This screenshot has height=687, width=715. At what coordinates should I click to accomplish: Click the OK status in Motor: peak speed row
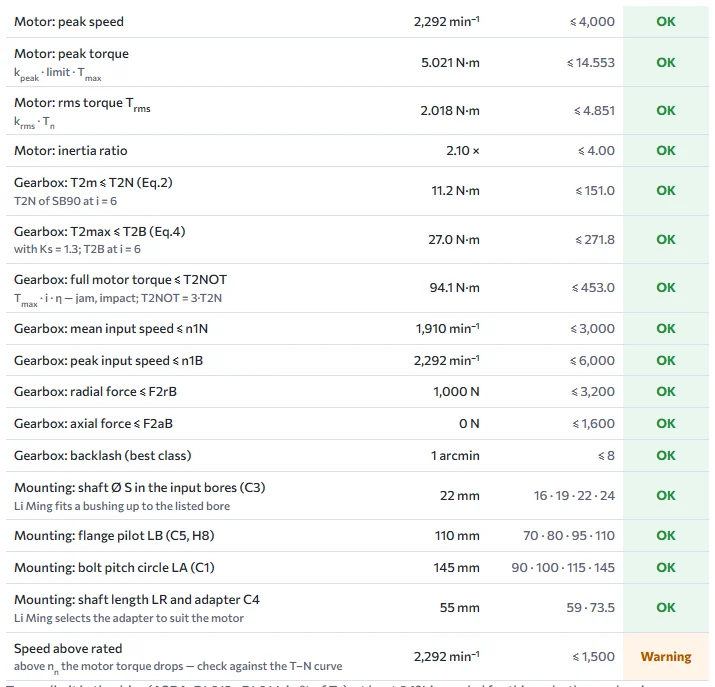coord(666,22)
